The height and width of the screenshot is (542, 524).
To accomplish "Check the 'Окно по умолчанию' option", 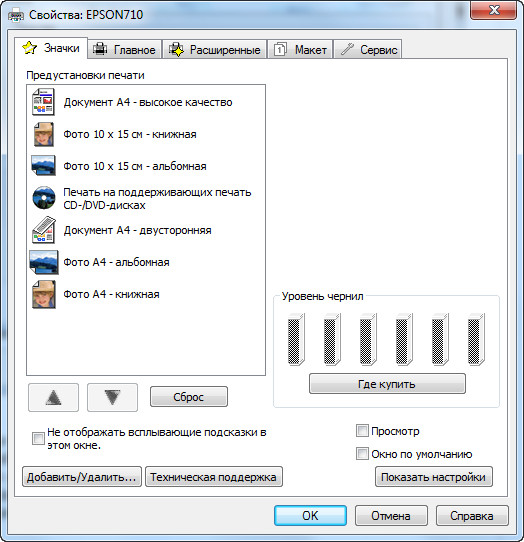I will pyautogui.click(x=362, y=454).
